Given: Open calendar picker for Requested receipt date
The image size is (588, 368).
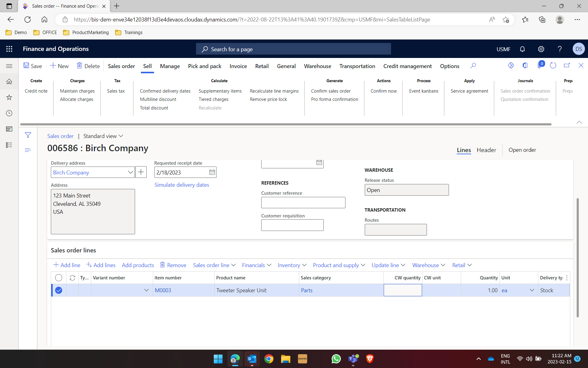Looking at the screenshot, I should [212, 172].
